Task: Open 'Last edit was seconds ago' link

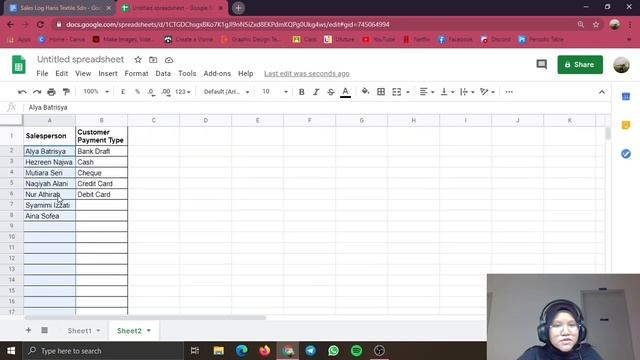Action: [307, 73]
